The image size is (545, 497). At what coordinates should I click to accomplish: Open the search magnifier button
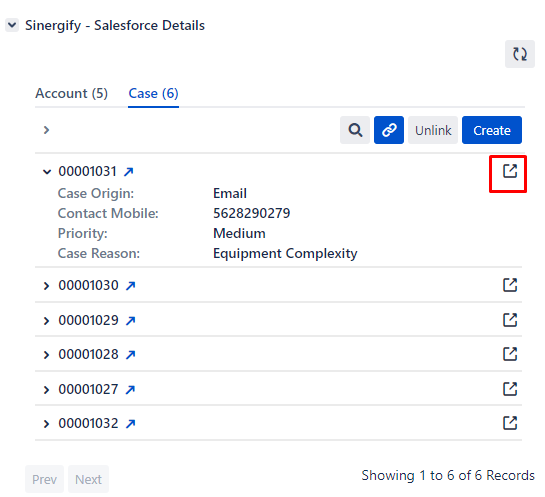tap(355, 130)
